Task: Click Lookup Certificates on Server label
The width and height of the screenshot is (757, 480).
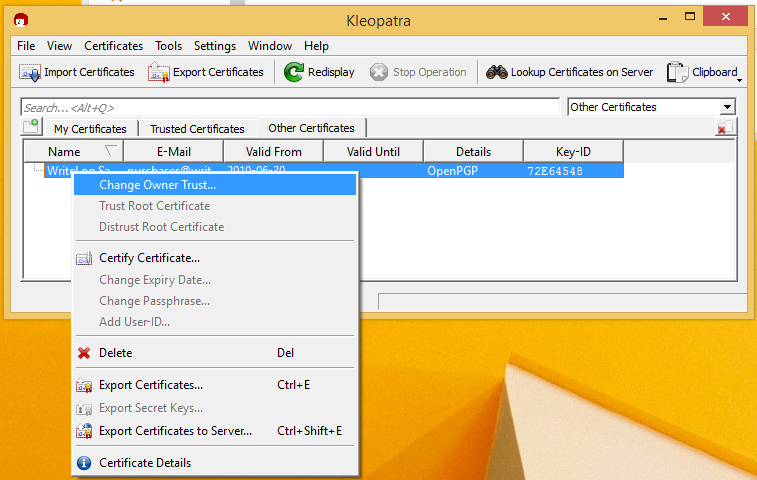Action: coord(582,72)
